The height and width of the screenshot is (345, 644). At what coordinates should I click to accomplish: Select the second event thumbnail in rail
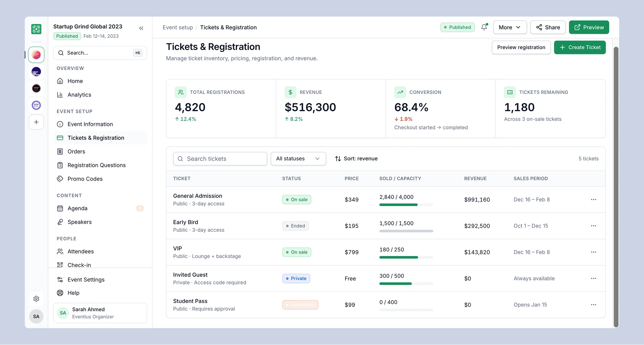pos(36,72)
